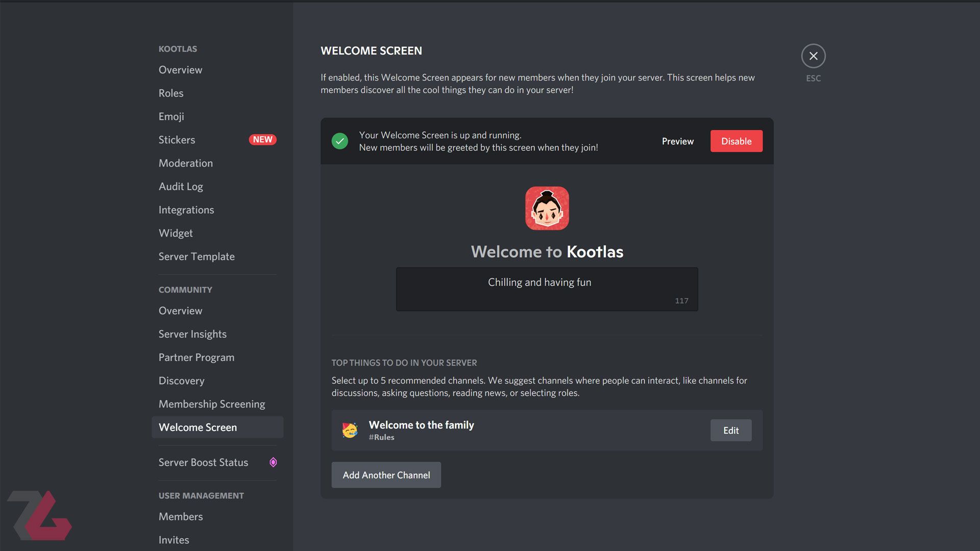
Task: Click the USER MANAGEMENT section header
Action: pyautogui.click(x=201, y=496)
